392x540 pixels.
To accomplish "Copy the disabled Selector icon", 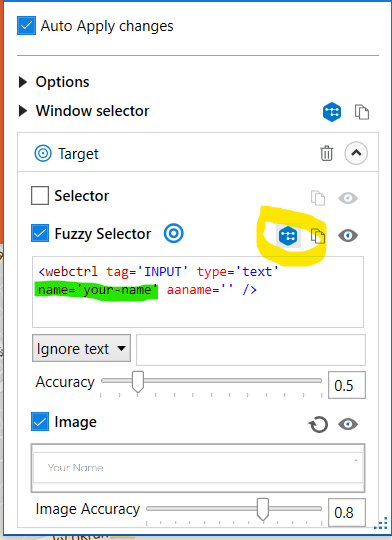I will [x=318, y=198].
